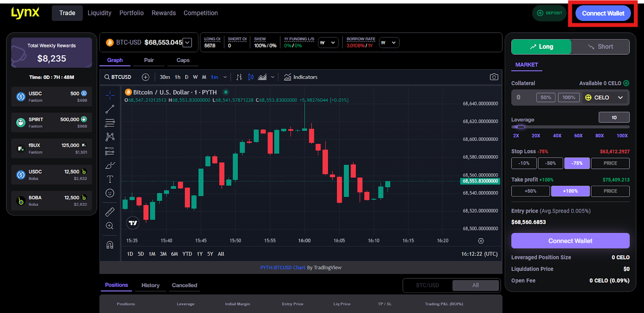
Task: Open the BTC-USD pair selector dropdown
Action: point(187,42)
